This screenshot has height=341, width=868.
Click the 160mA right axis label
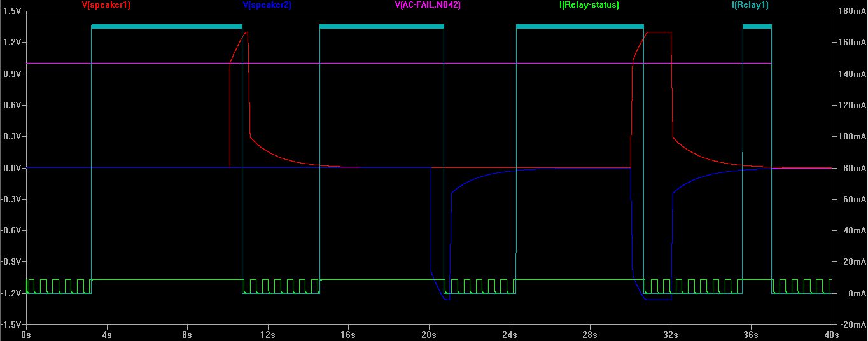[852, 42]
